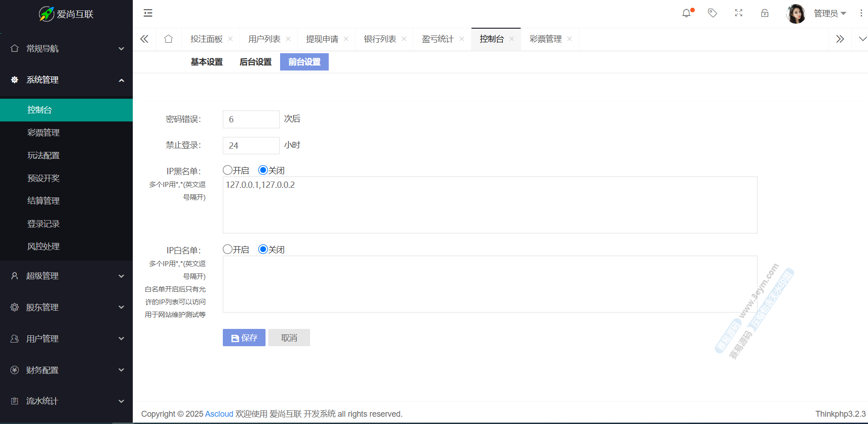Go to home tab icon
Viewport: 868px width, 424px height.
coord(168,39)
